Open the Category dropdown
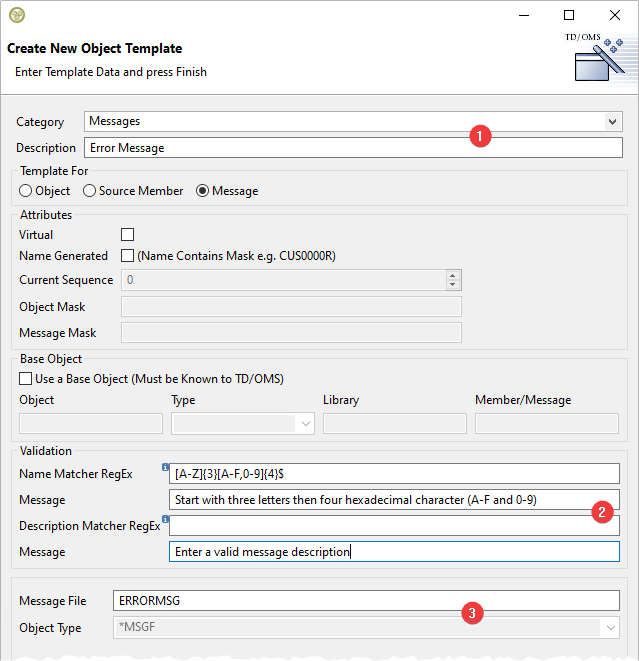This screenshot has height=661, width=639. click(x=612, y=122)
